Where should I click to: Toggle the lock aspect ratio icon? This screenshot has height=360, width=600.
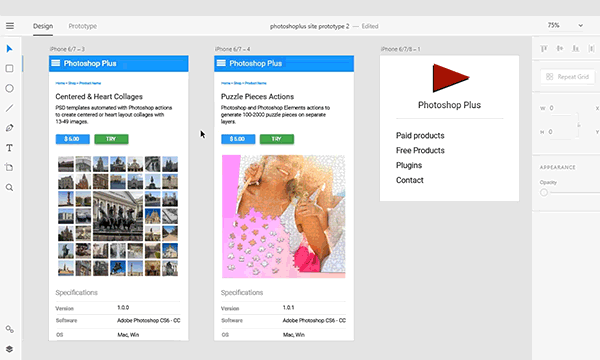[579, 125]
